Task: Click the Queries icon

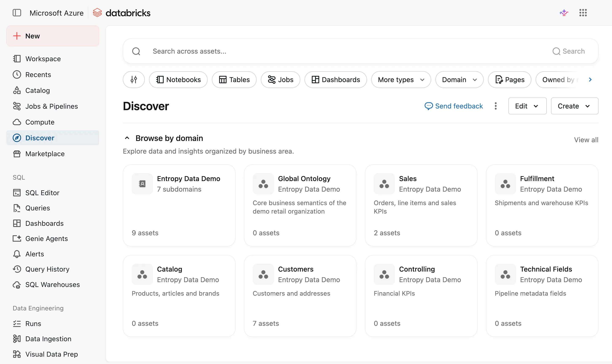Action: [17, 208]
